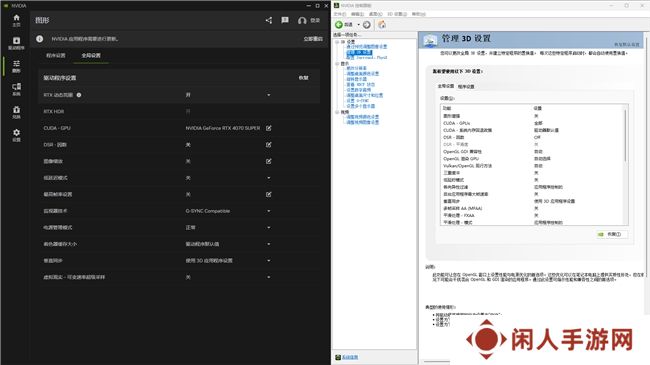Click the info icon beside RTX 动态范围
This screenshot has height=365, width=650.
(79, 95)
